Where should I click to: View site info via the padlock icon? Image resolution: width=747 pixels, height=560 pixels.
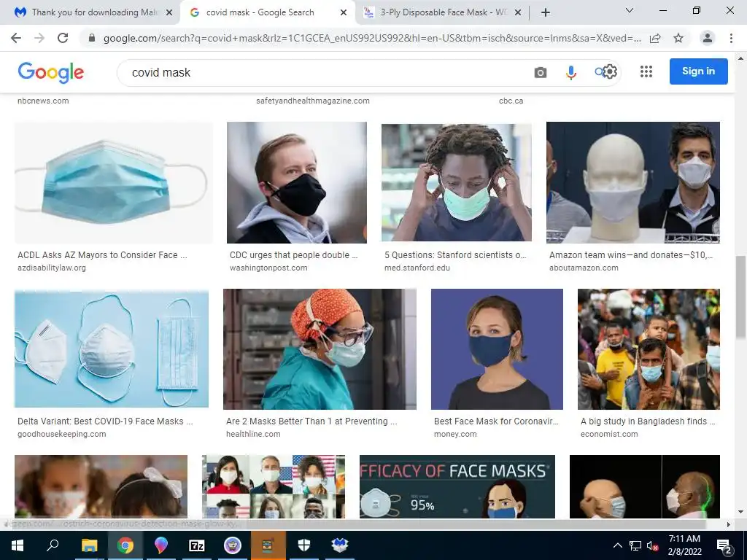(x=92, y=38)
